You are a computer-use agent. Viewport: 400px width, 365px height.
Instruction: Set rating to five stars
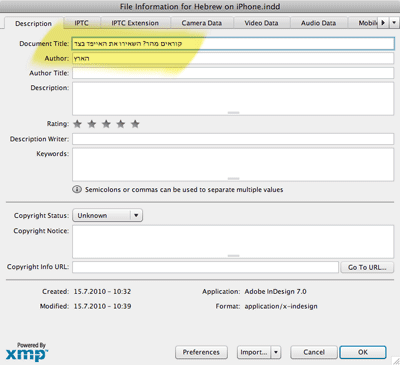135,124
